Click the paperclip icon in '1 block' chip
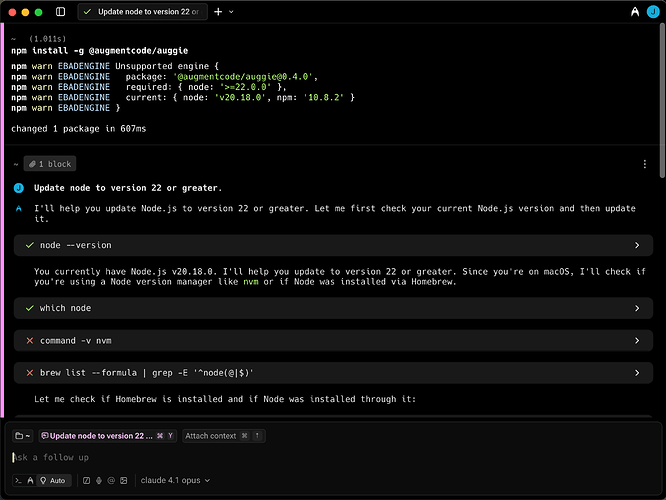Screen dimensions: 666x500 pyautogui.click(x=32, y=164)
